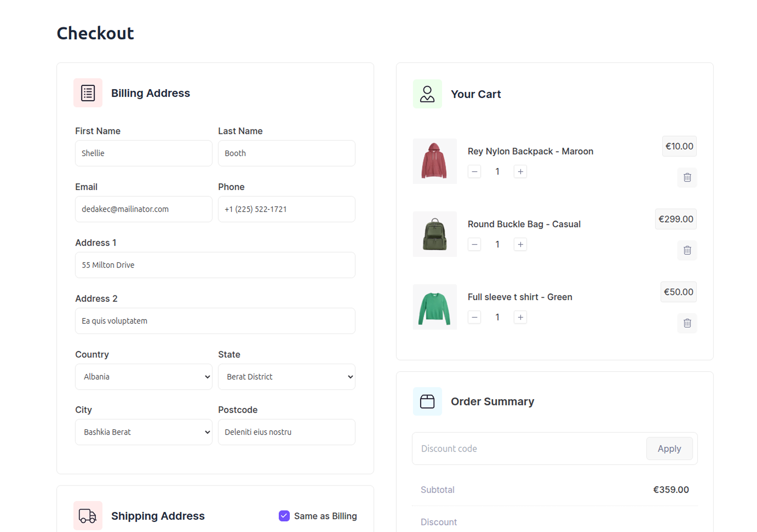757x532 pixels.
Task: Click the Billing Address document icon
Action: coord(88,93)
